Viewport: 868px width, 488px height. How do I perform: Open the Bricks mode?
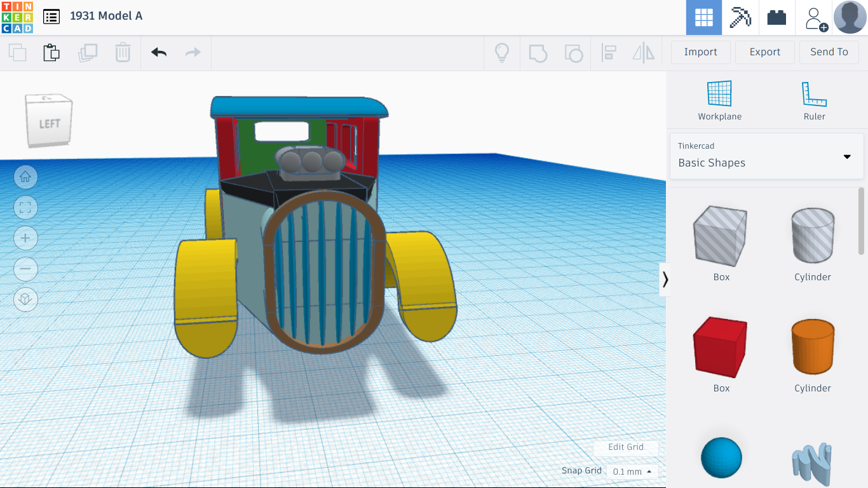(x=776, y=17)
